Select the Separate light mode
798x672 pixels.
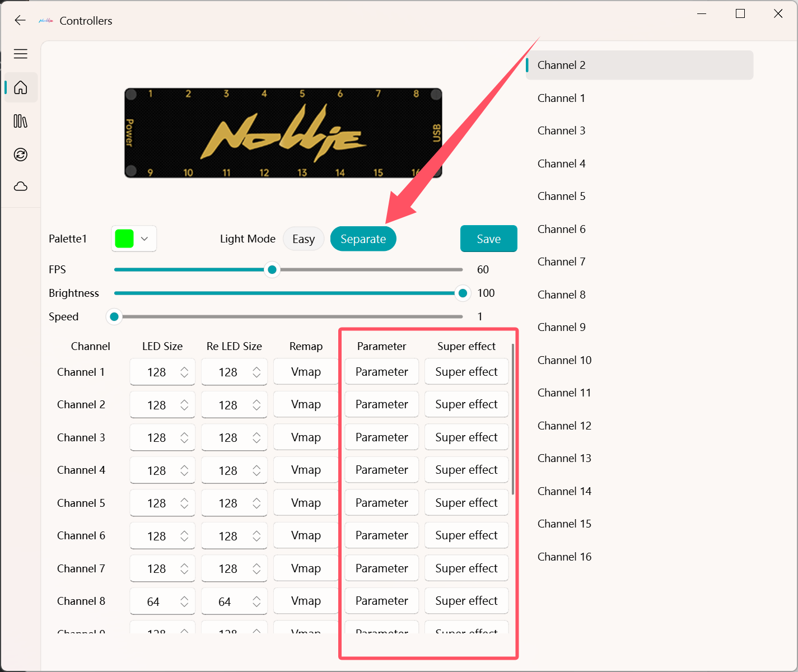[363, 239]
